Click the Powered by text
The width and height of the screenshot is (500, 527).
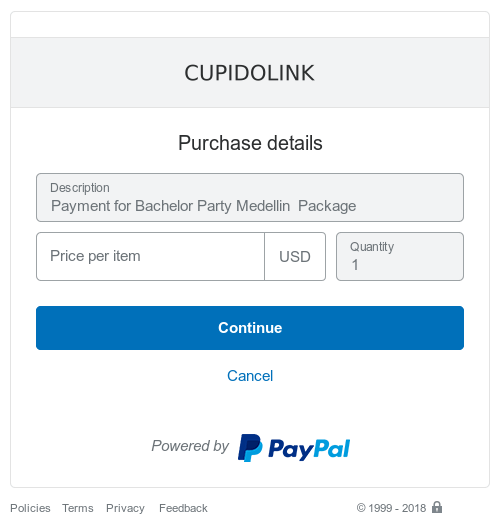click(190, 446)
